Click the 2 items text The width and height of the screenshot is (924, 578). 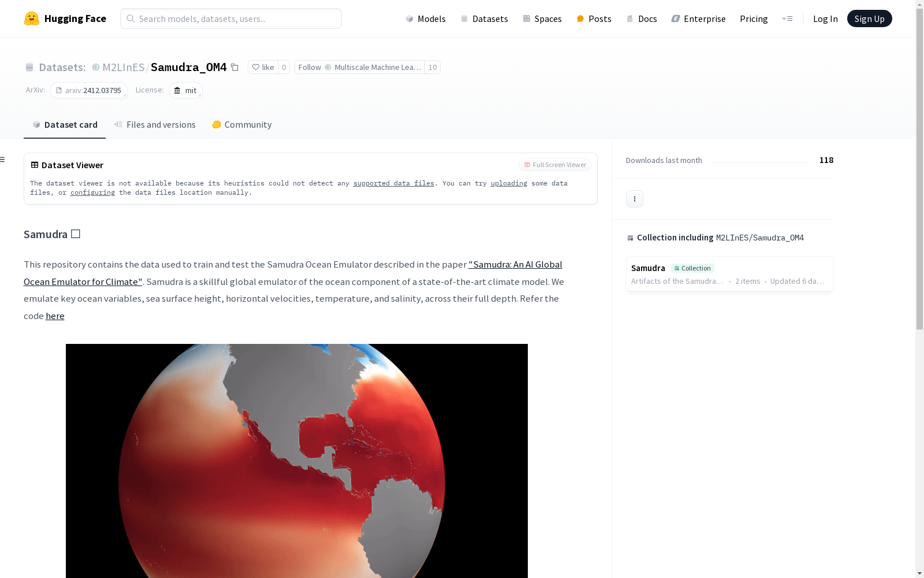coord(748,281)
